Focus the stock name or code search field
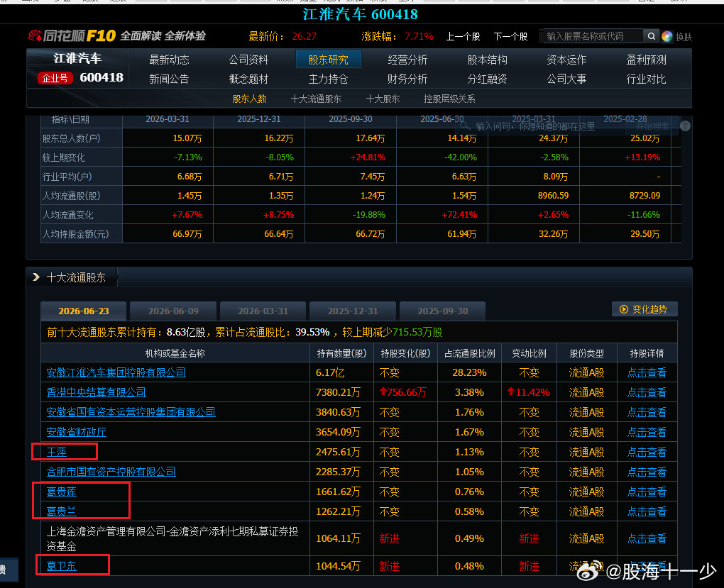Viewport: 724px width, 588px height. click(591, 36)
